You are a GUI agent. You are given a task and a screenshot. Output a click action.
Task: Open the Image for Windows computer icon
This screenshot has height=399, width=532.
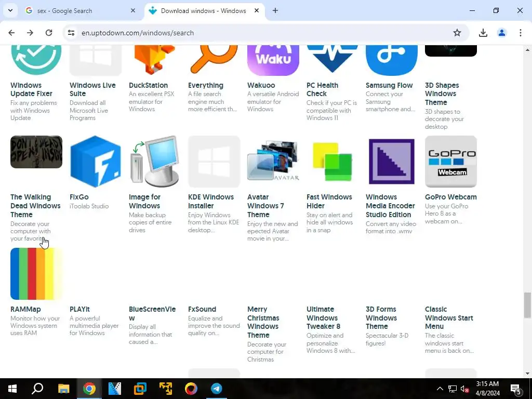[x=155, y=162]
